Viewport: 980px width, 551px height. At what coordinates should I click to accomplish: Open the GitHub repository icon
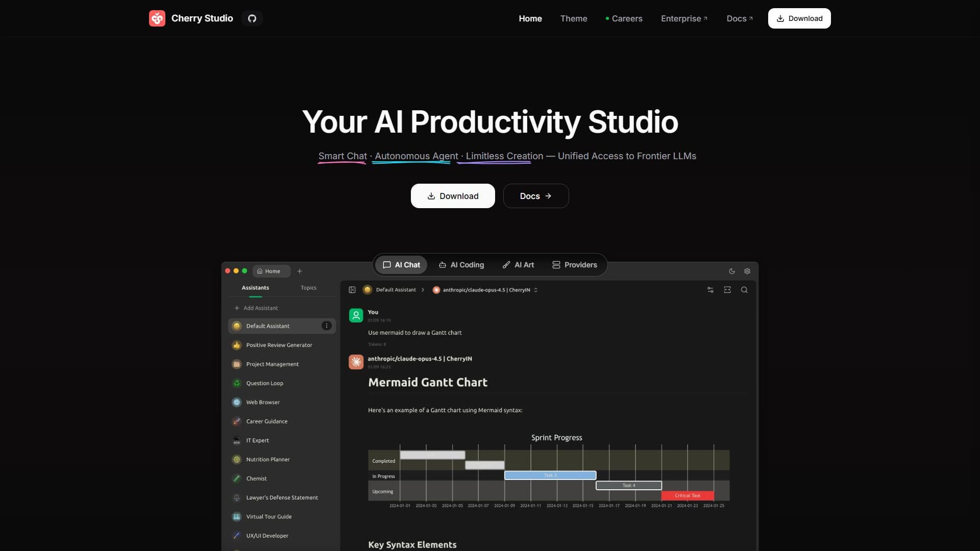point(252,18)
